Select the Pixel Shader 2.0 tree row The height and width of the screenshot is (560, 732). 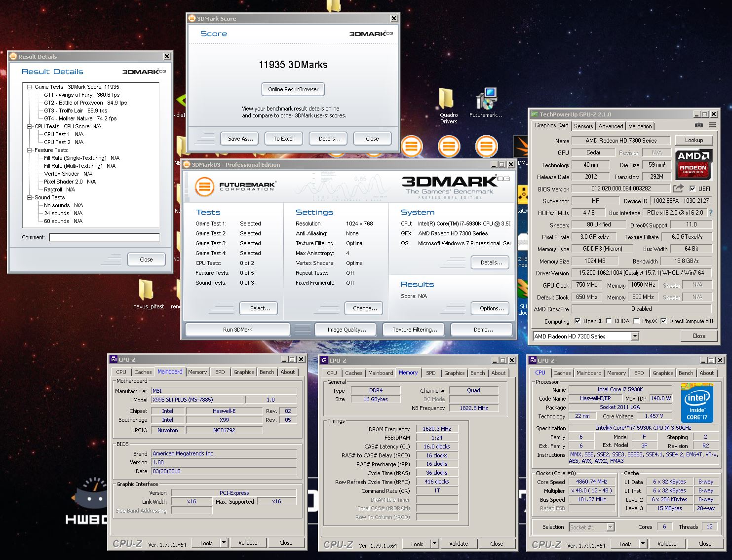[70, 182]
